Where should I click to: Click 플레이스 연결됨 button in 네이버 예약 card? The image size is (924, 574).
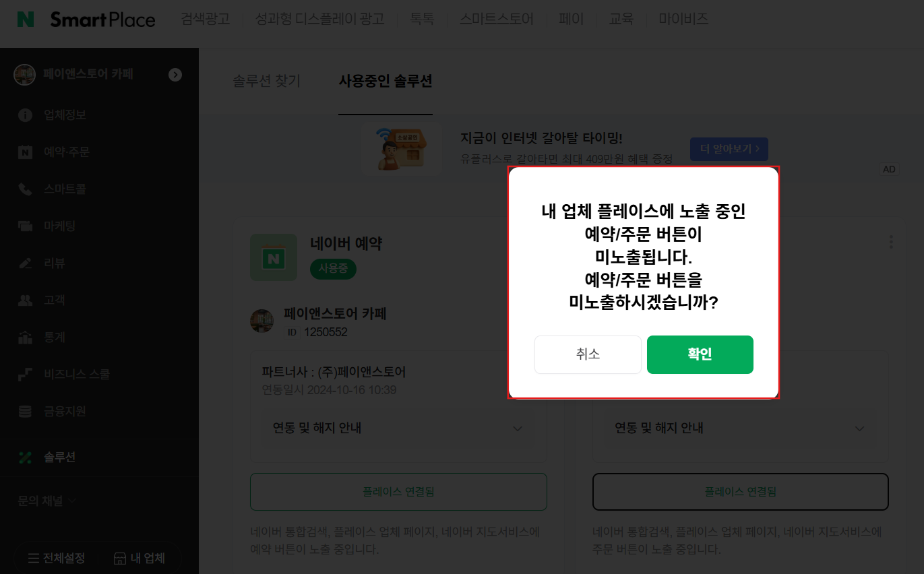[x=398, y=492]
